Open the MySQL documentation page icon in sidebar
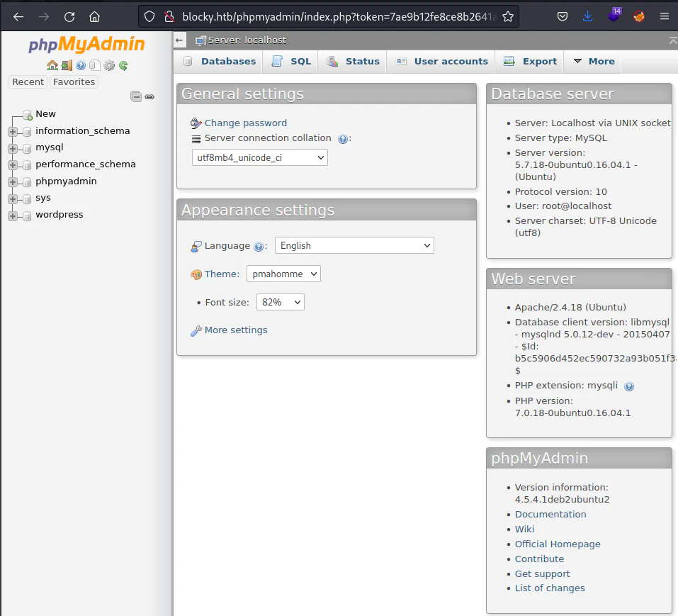The width and height of the screenshot is (678, 616). click(95, 65)
